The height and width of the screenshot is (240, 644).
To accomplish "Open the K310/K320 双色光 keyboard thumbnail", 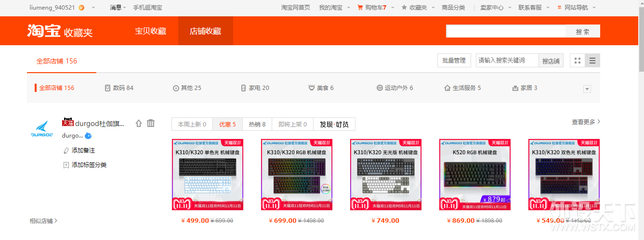I will (x=564, y=175).
